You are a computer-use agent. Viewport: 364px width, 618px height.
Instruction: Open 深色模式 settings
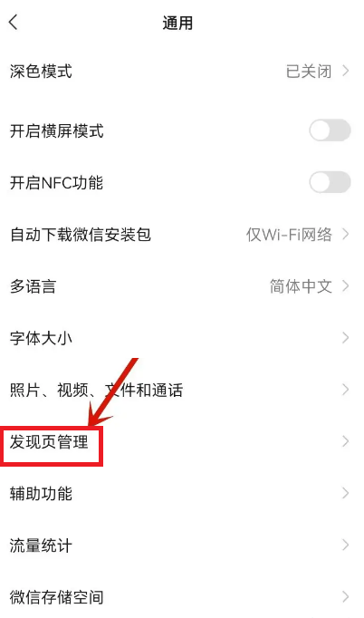click(182, 72)
